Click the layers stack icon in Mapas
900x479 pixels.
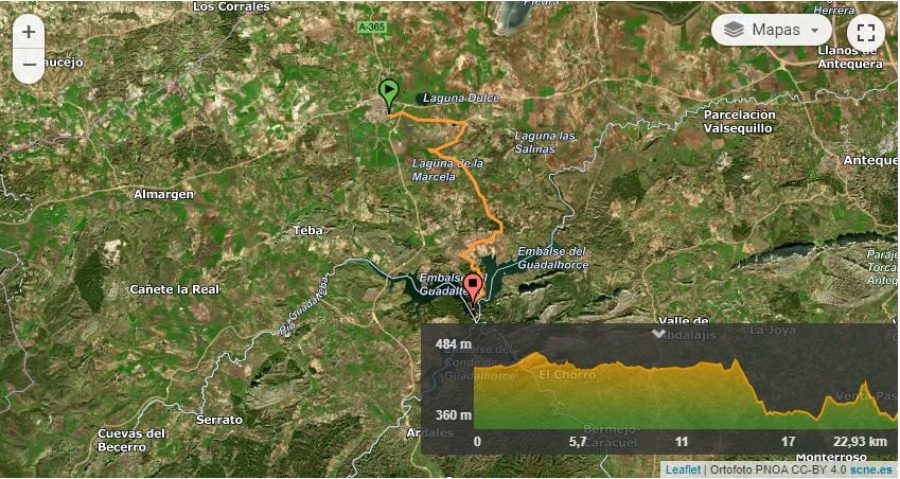[x=734, y=30]
